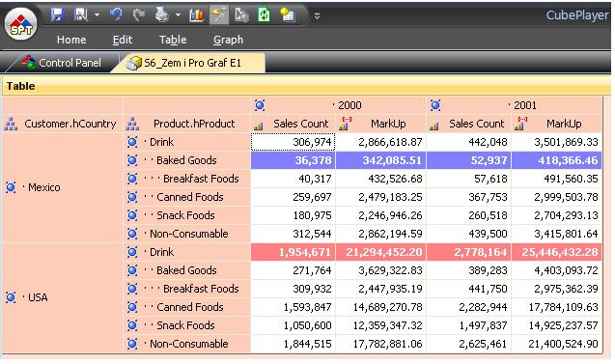615x364 pixels.
Task: Click the green refresh document icon
Action: click(x=264, y=15)
